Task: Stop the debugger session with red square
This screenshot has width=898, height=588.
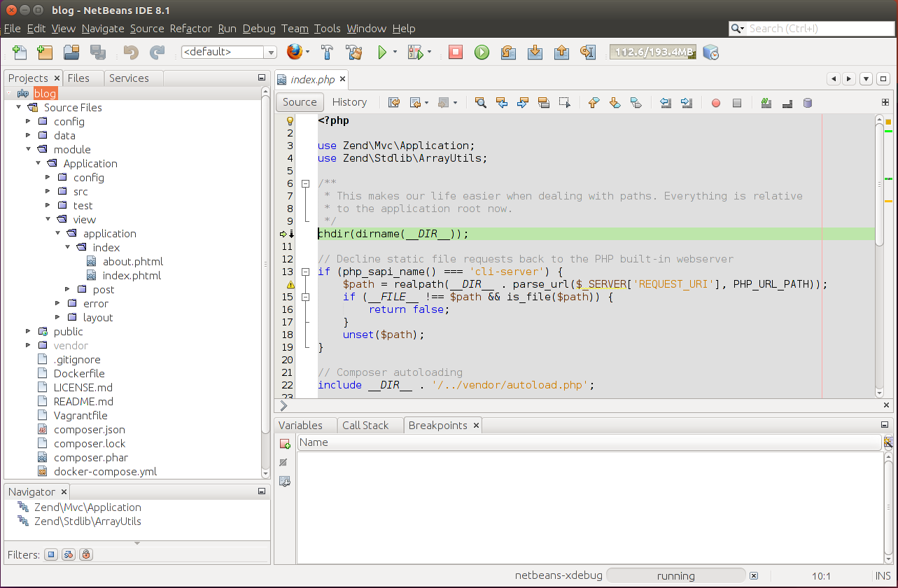Action: coord(456,52)
